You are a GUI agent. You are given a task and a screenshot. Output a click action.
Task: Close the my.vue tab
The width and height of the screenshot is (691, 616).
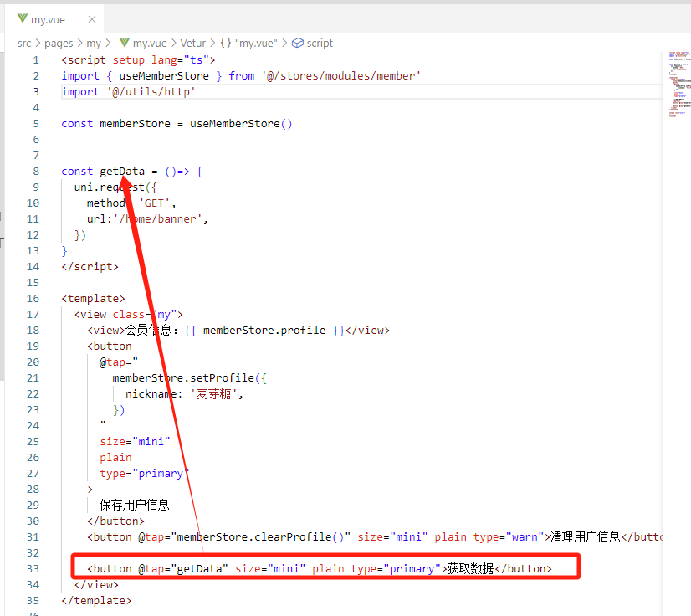coord(92,19)
